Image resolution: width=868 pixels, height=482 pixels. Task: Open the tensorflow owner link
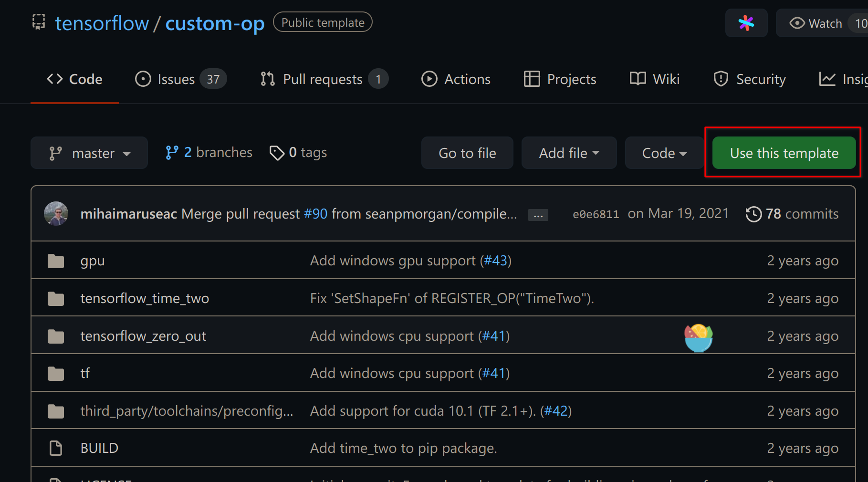pyautogui.click(x=102, y=23)
